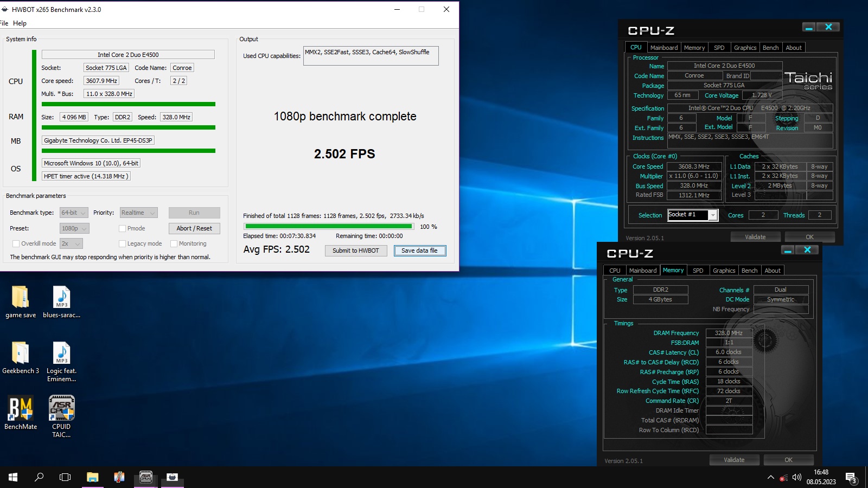
Task: Open the File menu in HWBOT x265
Action: pyautogui.click(x=4, y=23)
